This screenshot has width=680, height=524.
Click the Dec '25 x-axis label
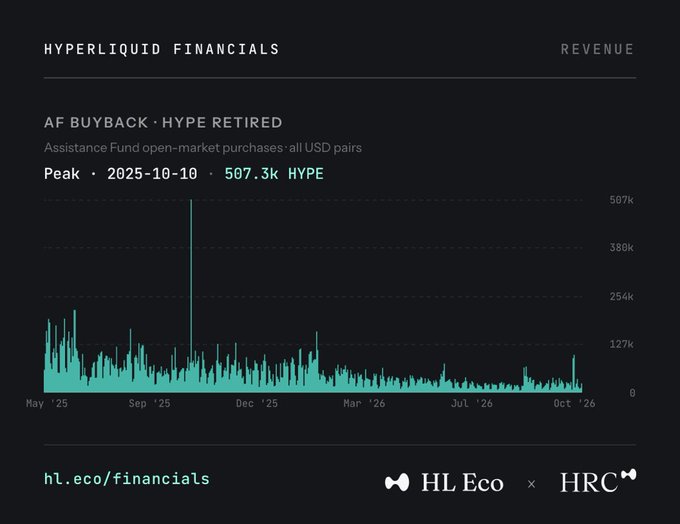(x=257, y=403)
